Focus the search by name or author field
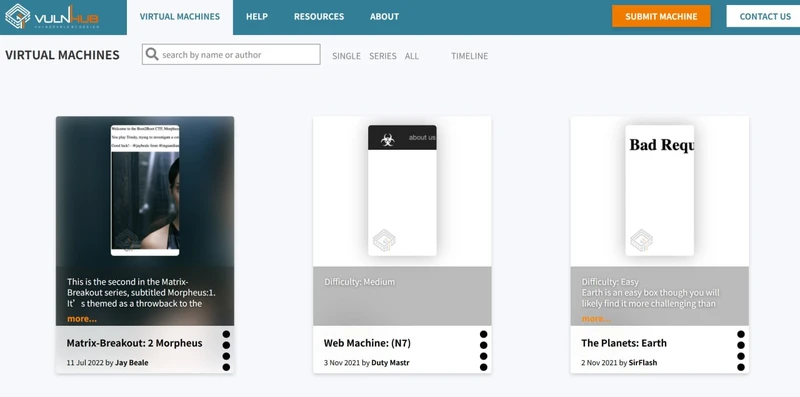The width and height of the screenshot is (800, 397). tap(231, 55)
